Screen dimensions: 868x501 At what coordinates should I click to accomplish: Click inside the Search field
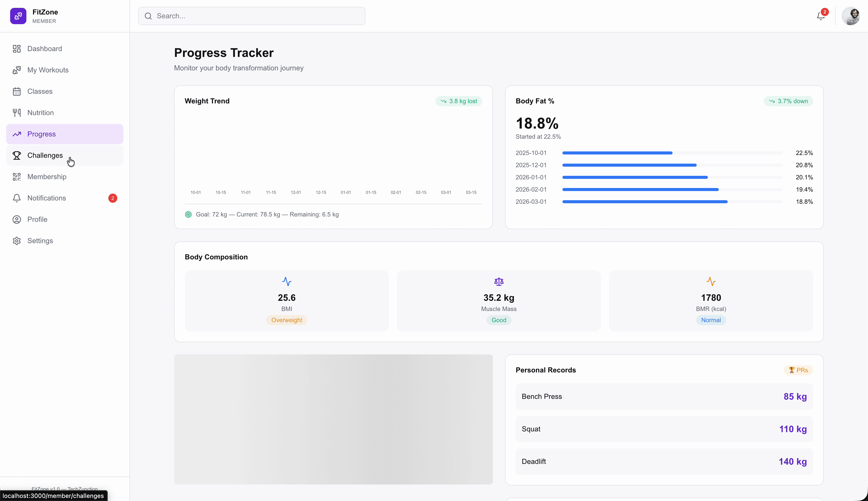coord(251,16)
